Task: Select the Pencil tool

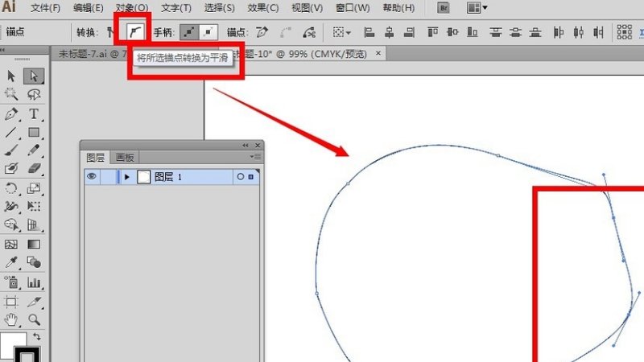Action: 34,150
